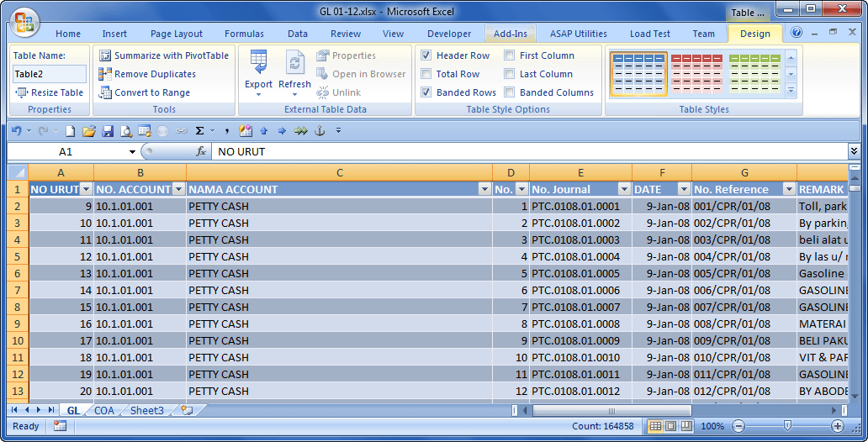Go to the last sheet tab arrow
Screen dimensions: 868x442
pos(51,410)
